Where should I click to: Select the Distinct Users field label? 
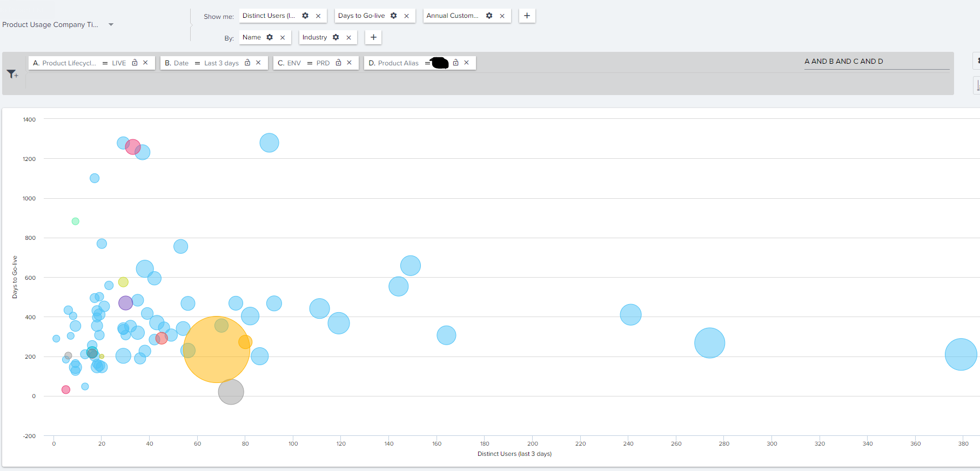(269, 16)
